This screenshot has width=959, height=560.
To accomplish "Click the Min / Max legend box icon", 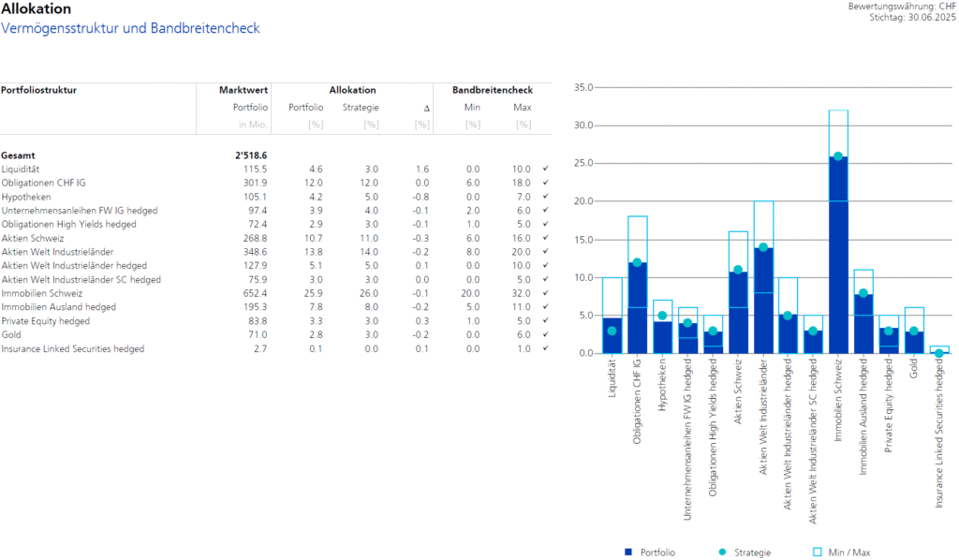I will coord(817,553).
